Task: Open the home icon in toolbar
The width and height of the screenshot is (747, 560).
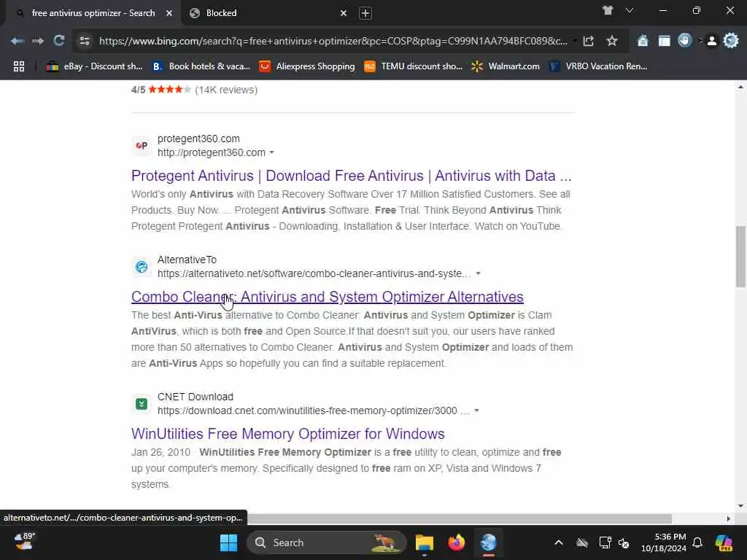Action: pyautogui.click(x=643, y=41)
